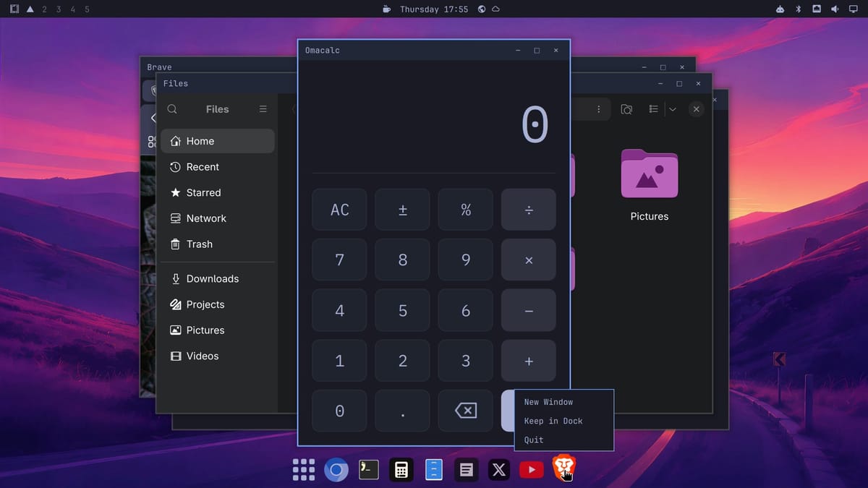Click the Bluetooth icon in top bar
Screen dimensions: 868x488
point(799,9)
